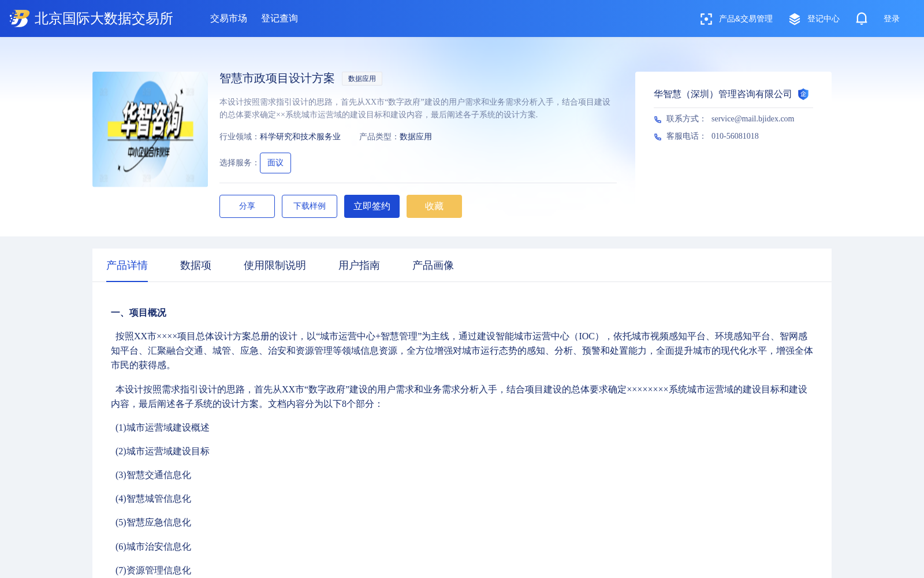Image resolution: width=924 pixels, height=578 pixels.
Task: Click the 分享 button
Action: (247, 206)
